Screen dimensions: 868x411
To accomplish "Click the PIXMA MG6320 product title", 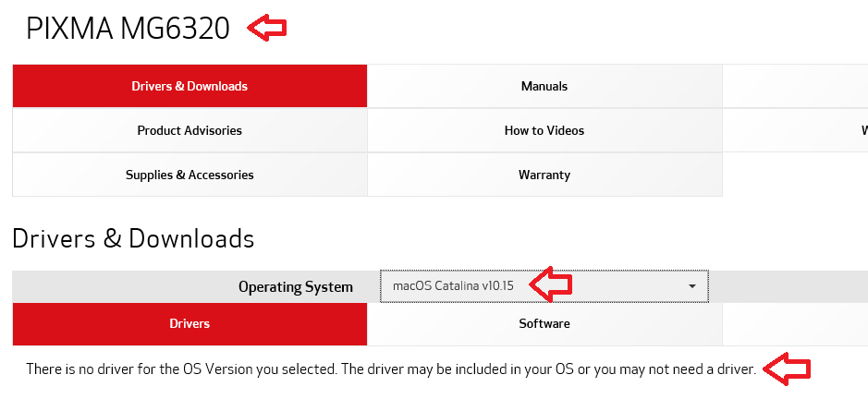I will [x=128, y=30].
